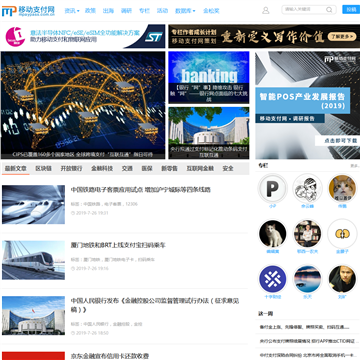
Task: Open the lake sunset 乐天 avatar
Action: point(307,279)
